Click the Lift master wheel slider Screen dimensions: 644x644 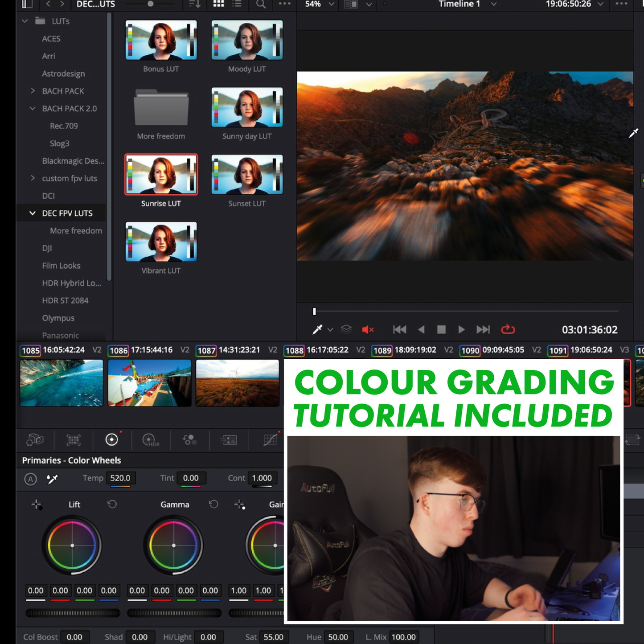(73, 613)
